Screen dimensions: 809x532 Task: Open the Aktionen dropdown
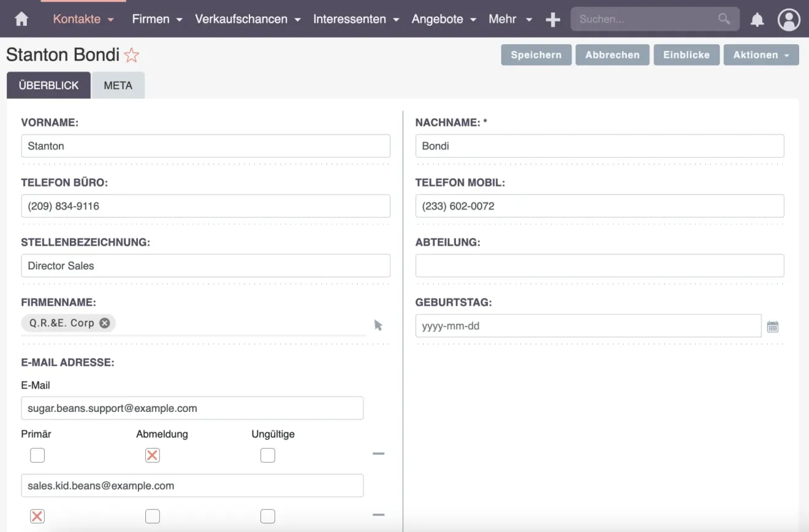[x=761, y=55]
